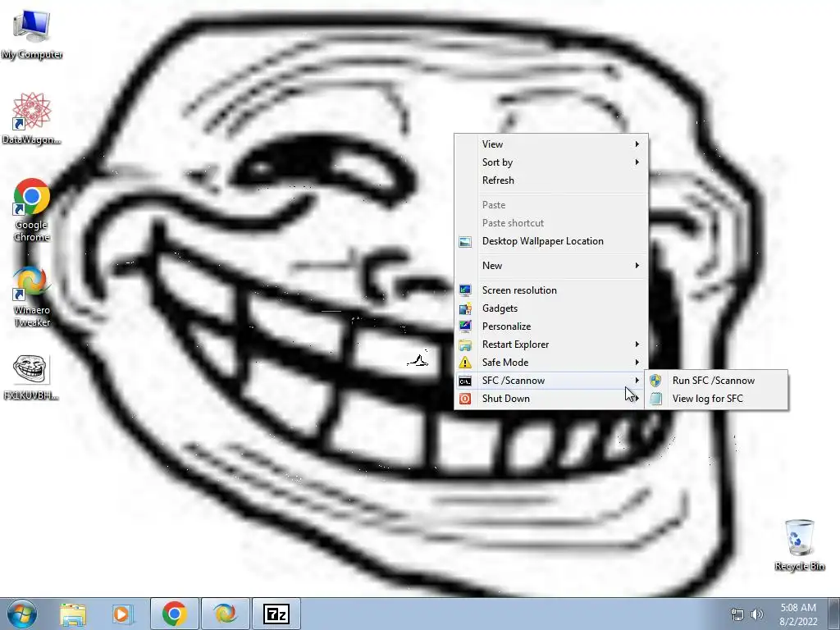
Task: Click the Personalize icon
Action: (x=465, y=326)
